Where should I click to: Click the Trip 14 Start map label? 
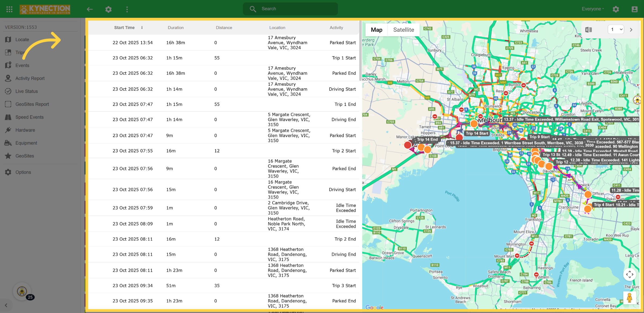coord(477,133)
